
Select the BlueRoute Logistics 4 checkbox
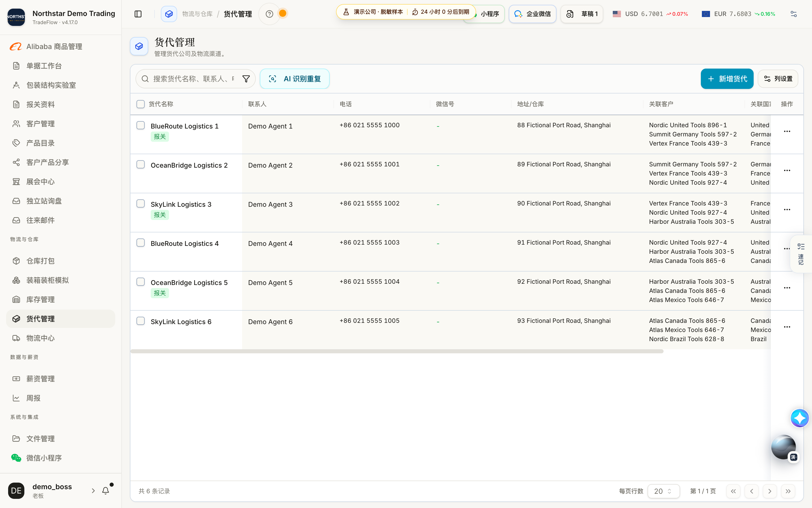(141, 243)
